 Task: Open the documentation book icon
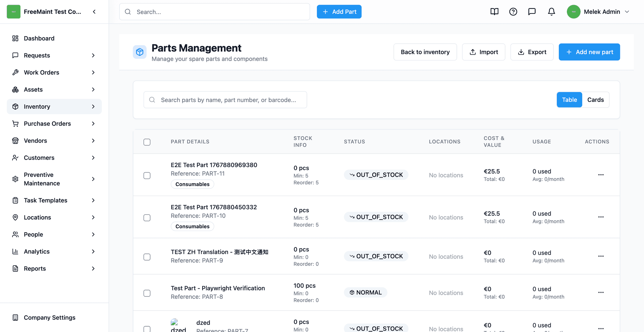click(x=494, y=12)
